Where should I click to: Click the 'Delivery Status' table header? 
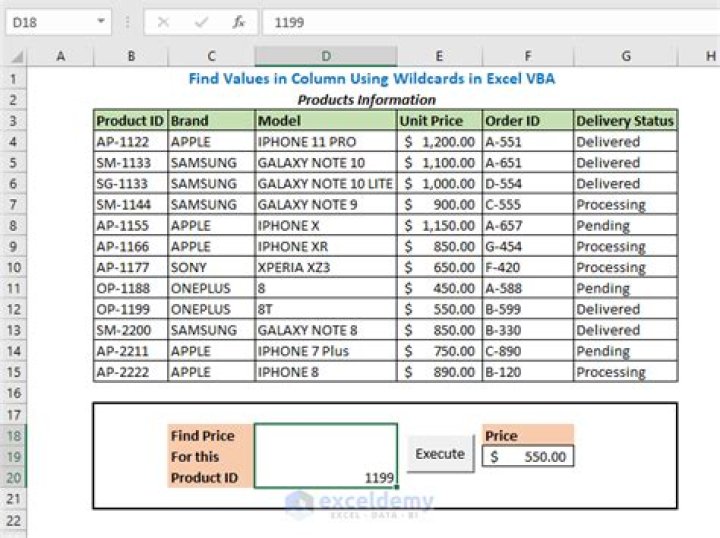[x=625, y=121]
